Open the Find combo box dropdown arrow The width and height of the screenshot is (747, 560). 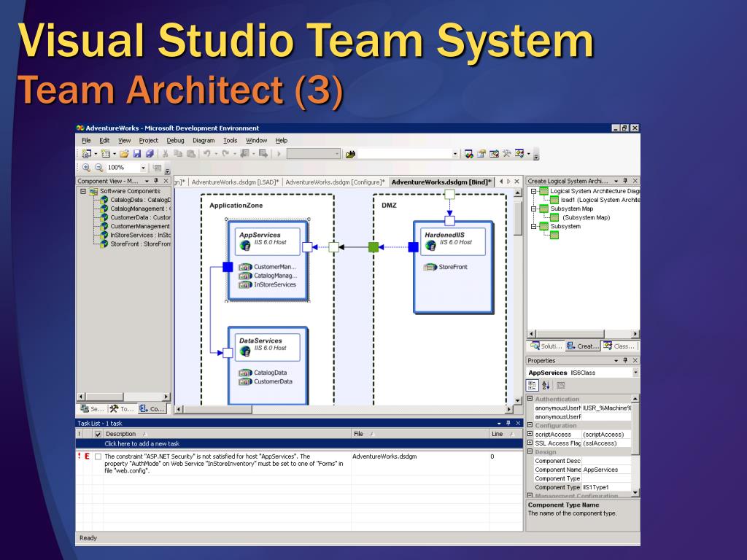click(454, 154)
